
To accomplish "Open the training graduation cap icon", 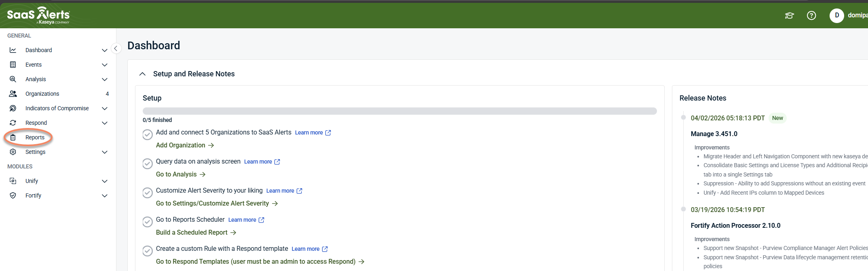I will tap(789, 15).
